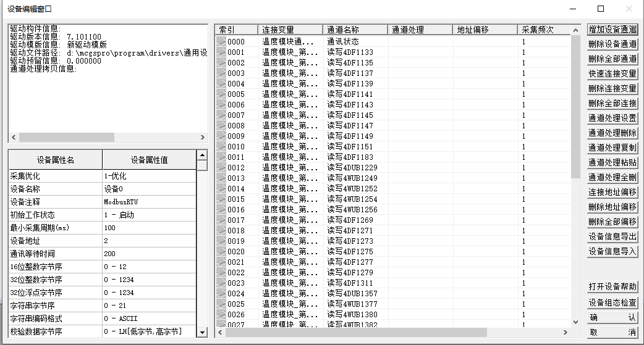Click the row icon for channel 0005
Image resolution: width=644 pixels, height=345 pixels.
(221, 94)
